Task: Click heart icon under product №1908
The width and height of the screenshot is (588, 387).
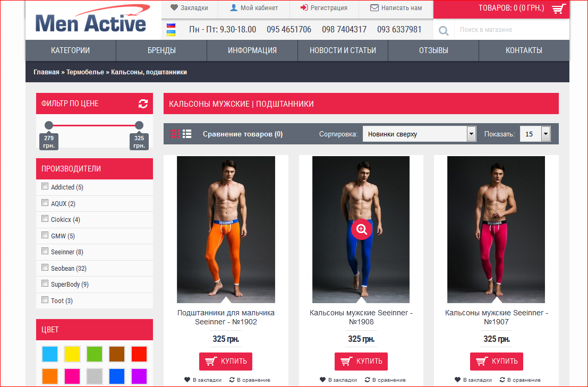Action: point(322,380)
